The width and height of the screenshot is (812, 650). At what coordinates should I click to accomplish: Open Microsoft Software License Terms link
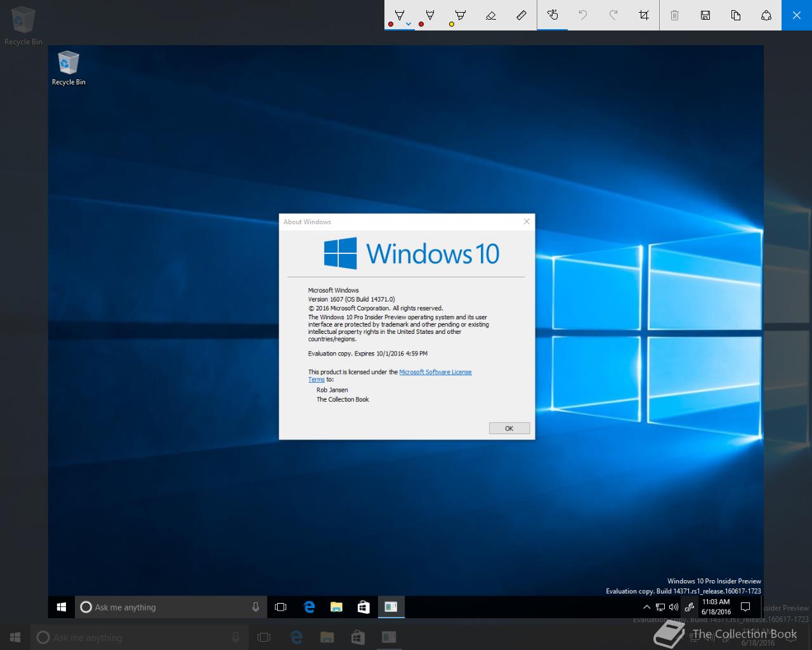pos(435,372)
